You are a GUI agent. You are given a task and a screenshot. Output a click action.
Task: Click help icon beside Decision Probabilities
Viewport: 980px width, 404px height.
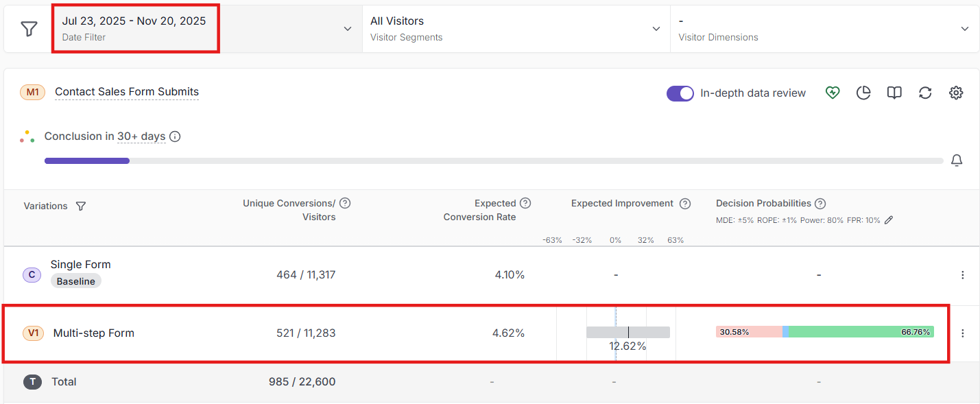820,204
